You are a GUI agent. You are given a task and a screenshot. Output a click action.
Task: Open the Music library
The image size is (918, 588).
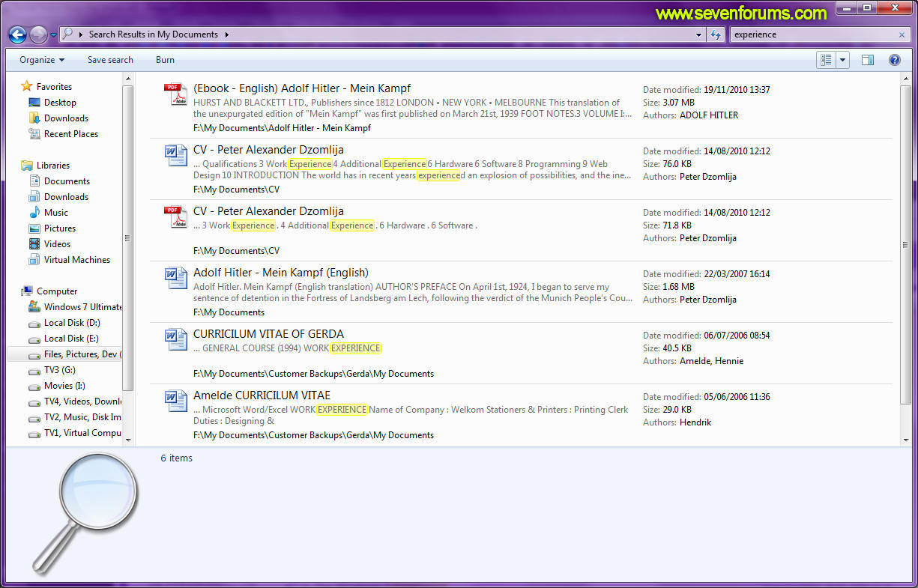[56, 213]
